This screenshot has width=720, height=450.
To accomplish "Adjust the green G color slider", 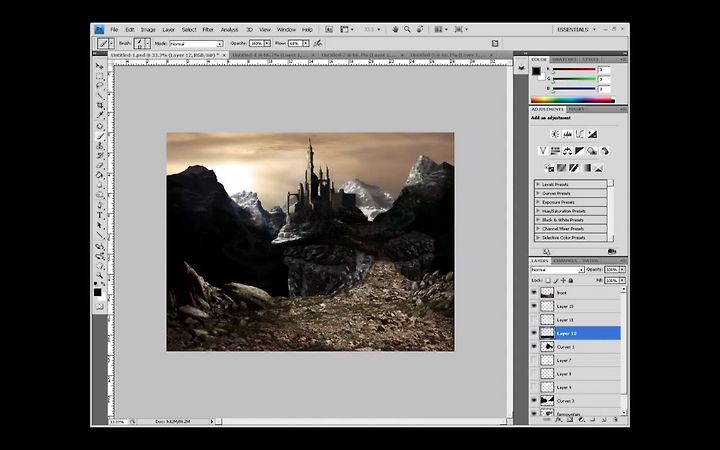I will tap(574, 79).
